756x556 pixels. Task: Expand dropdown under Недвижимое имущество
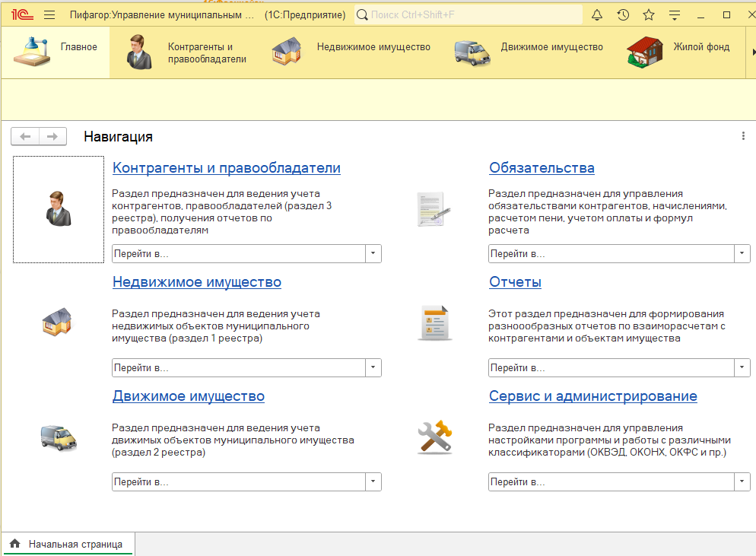pos(373,367)
